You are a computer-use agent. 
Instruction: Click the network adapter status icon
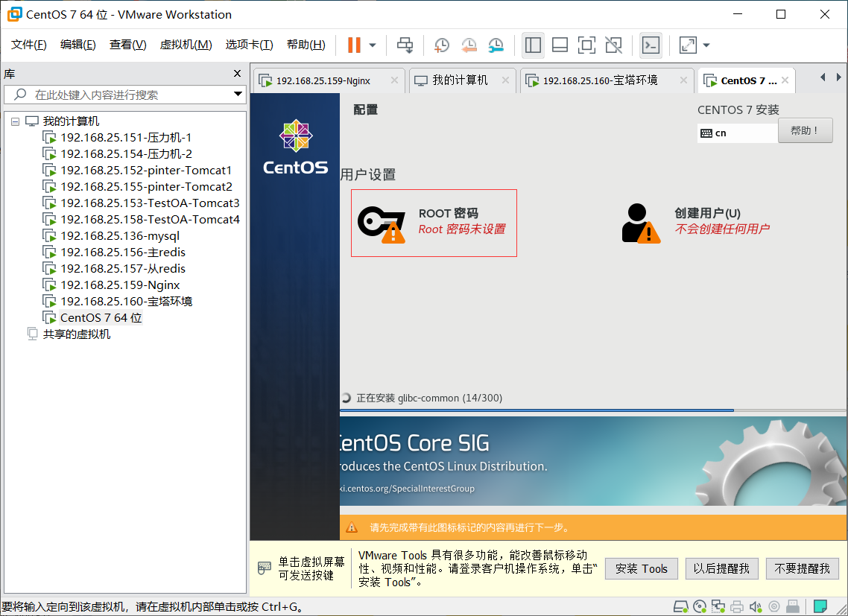click(718, 607)
